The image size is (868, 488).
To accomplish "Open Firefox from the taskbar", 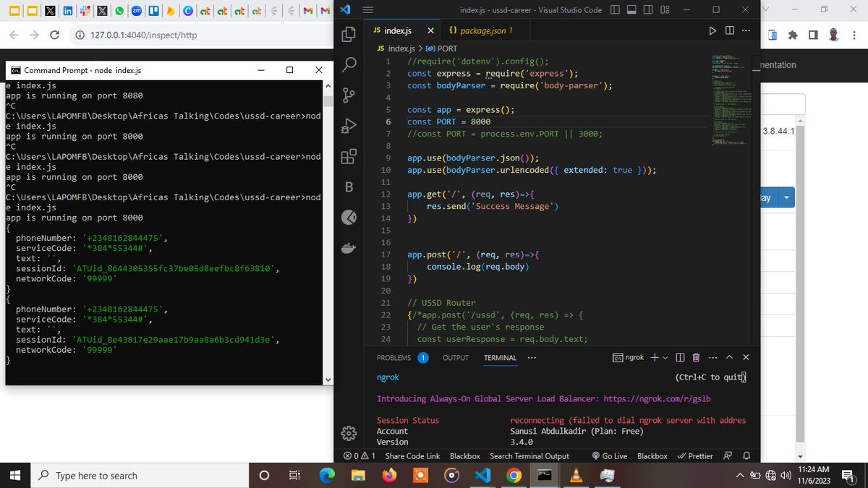I will [389, 475].
